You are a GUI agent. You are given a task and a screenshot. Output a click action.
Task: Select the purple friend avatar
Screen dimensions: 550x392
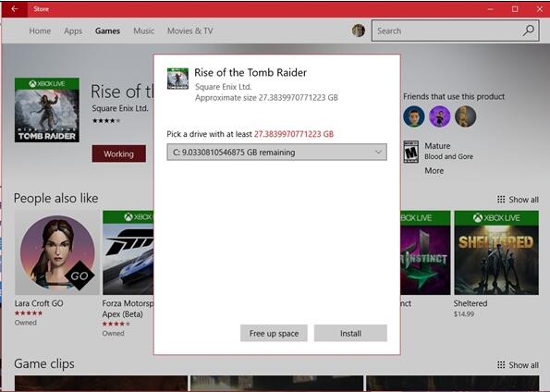439,116
